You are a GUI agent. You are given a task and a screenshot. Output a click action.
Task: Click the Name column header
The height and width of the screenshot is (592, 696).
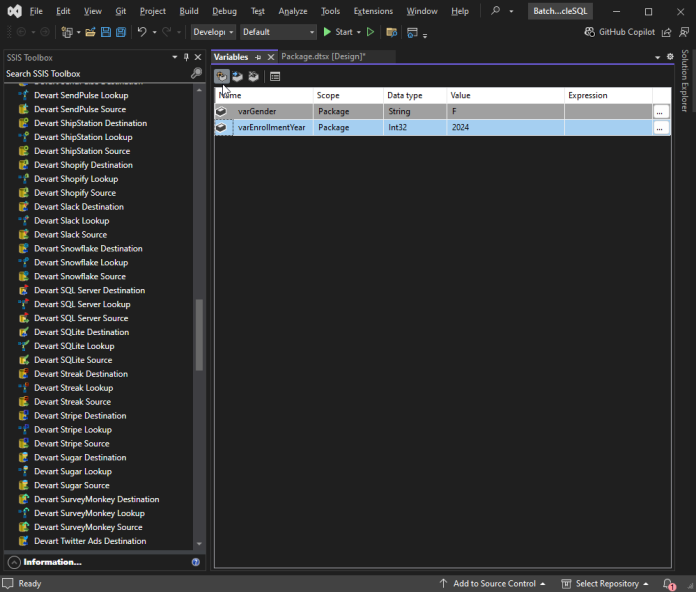click(x=264, y=95)
